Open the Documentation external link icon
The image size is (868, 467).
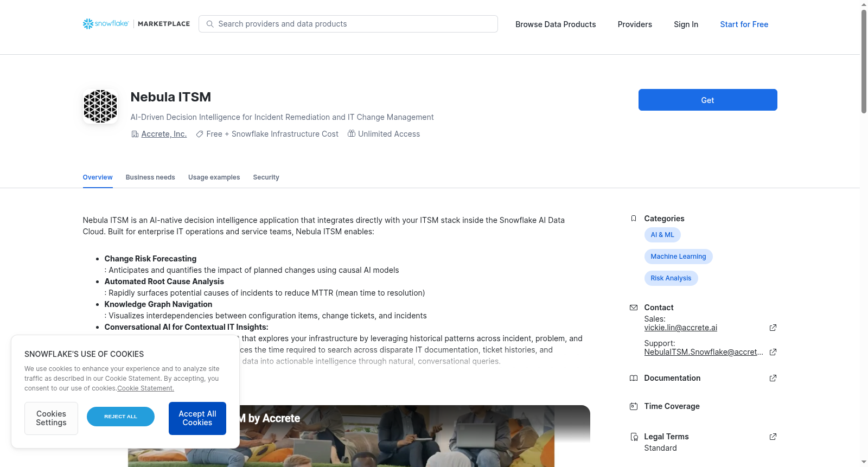pyautogui.click(x=773, y=378)
